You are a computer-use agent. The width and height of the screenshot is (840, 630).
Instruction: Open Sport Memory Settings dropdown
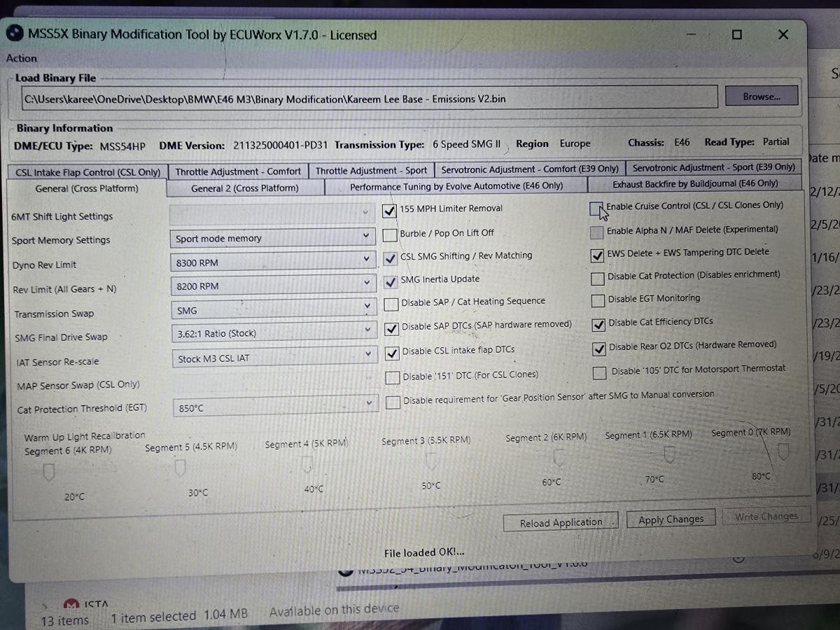point(272,238)
